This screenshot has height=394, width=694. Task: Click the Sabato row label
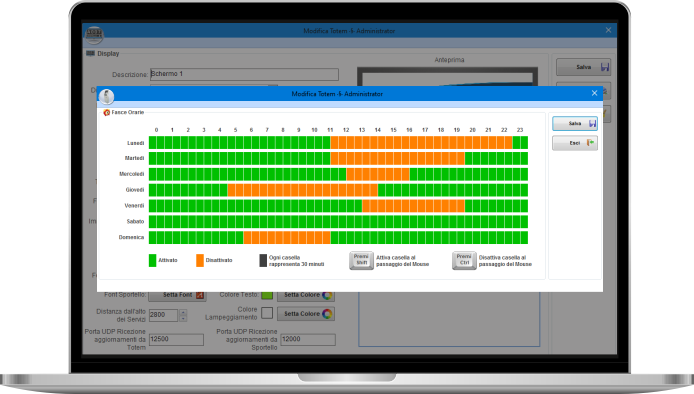135,221
